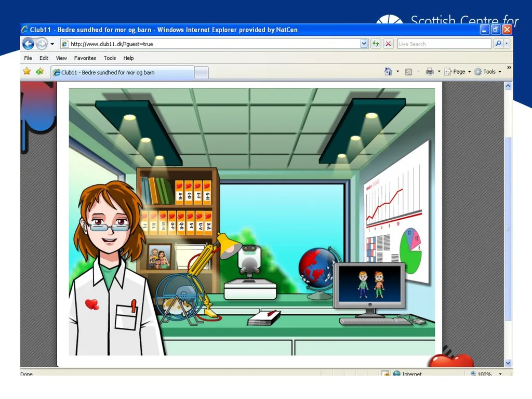The image size is (532, 399).
Task: Click the RSS feeds icon
Action: (x=408, y=72)
